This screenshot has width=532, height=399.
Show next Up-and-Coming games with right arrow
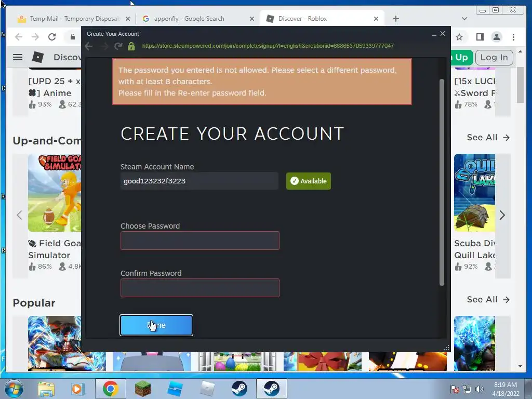(x=502, y=215)
